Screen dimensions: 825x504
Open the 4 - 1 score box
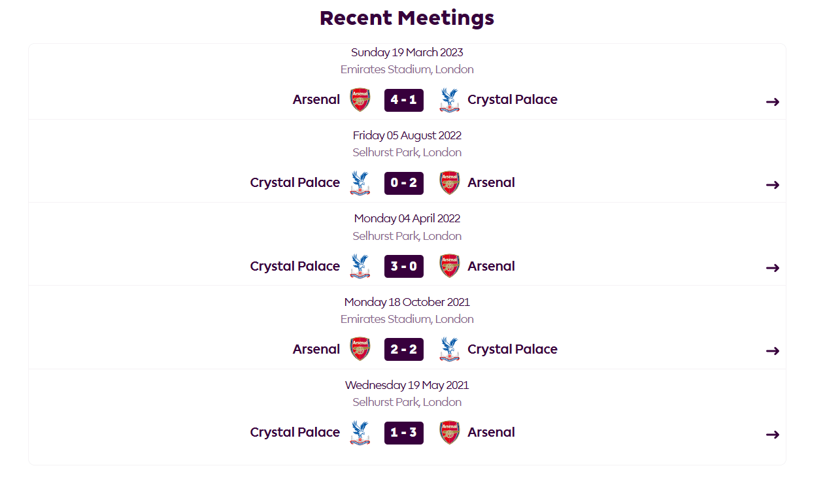[x=404, y=100]
